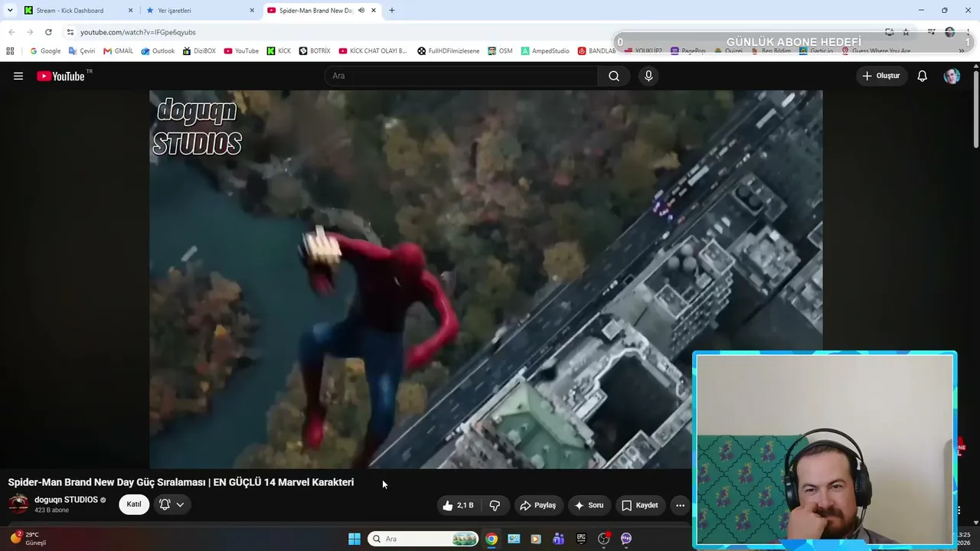Screen dimensions: 980x551
Task: Click the Katıl join button
Action: pos(134,504)
